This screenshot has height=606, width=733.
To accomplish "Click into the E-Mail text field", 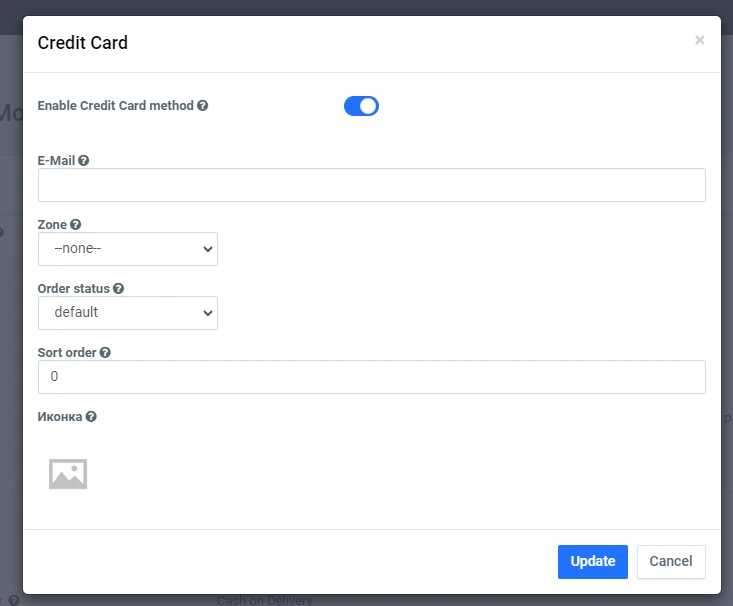I will click(x=371, y=185).
